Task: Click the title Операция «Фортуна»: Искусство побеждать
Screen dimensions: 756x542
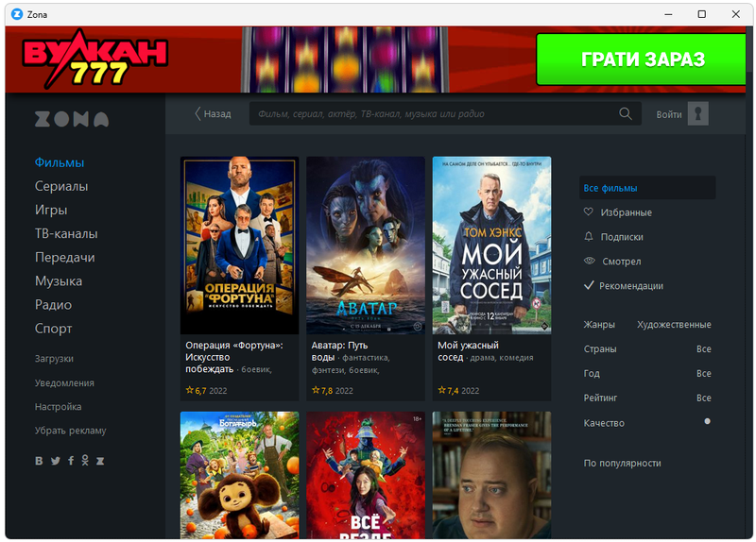Action: click(234, 357)
